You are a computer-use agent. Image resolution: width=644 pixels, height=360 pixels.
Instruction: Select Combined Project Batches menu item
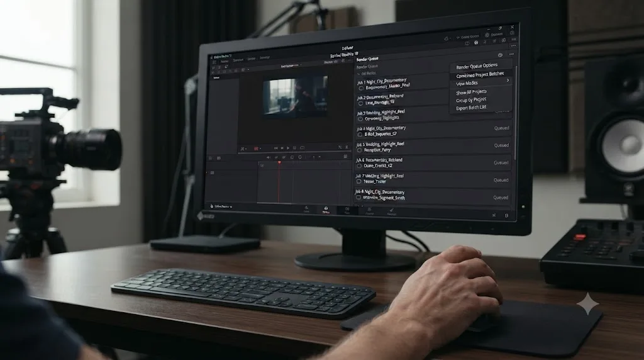click(480, 75)
